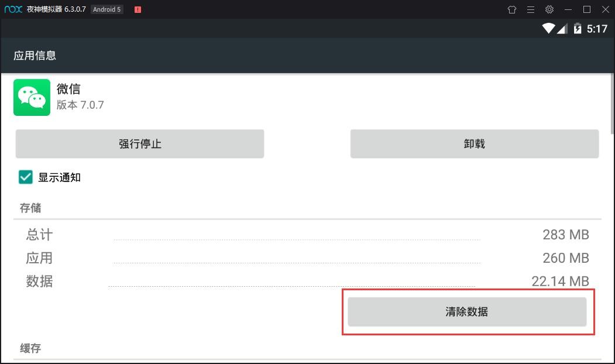The height and width of the screenshot is (364, 615).
Task: Close the Nox emulator window
Action: coord(606,9)
